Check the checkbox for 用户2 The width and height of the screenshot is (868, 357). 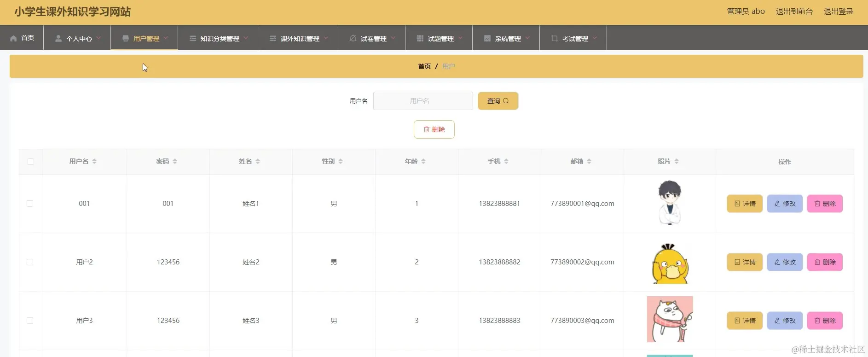click(x=30, y=262)
